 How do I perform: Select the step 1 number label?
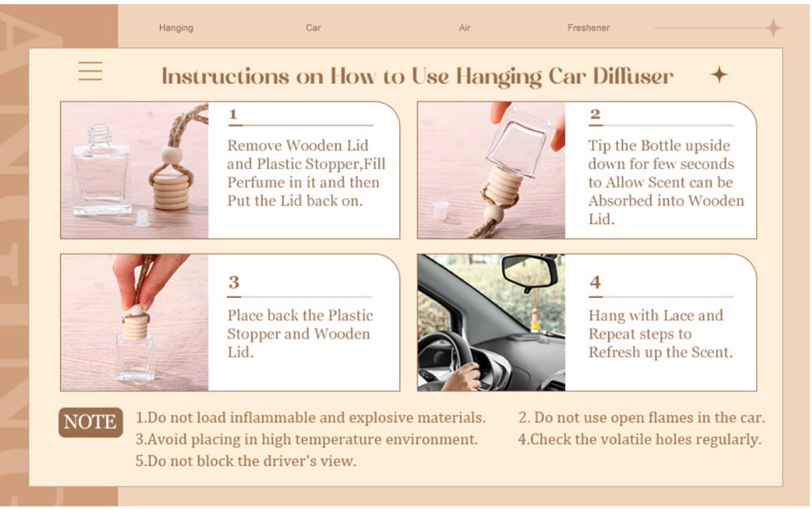[233, 114]
